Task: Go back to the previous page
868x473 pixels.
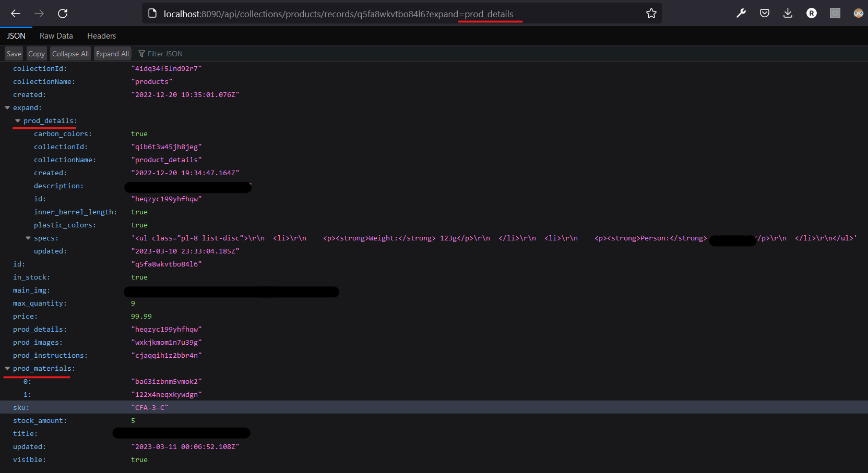Action: (15, 14)
